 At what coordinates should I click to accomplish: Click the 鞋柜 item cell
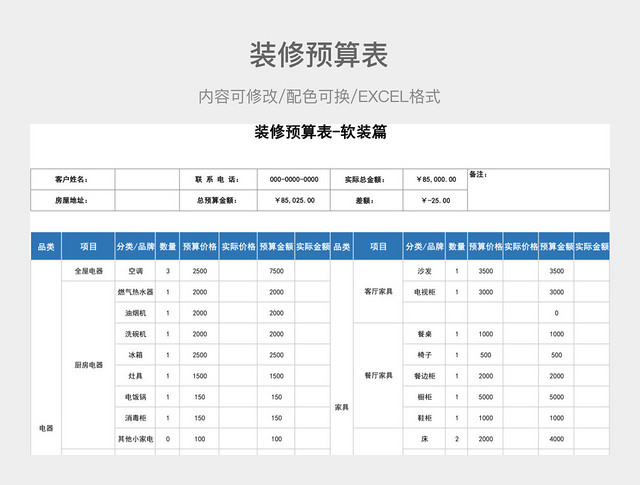pos(424,418)
